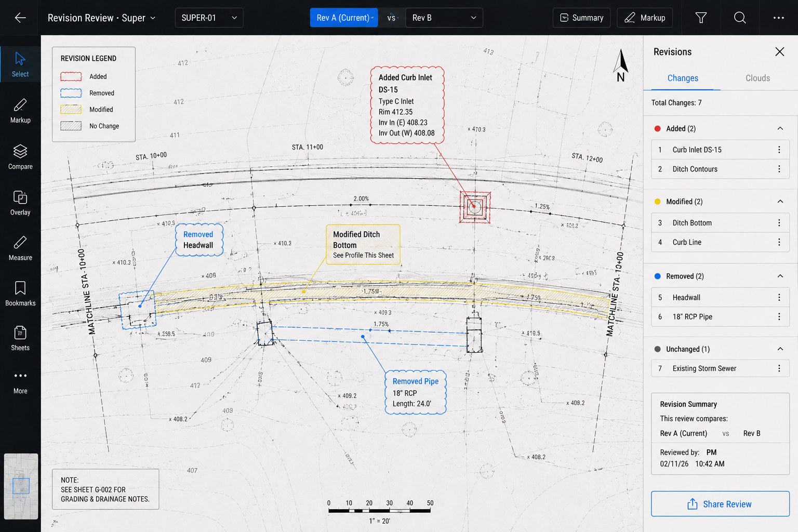The height and width of the screenshot is (532, 798).
Task: Switch to the Changes tab
Action: [682, 78]
